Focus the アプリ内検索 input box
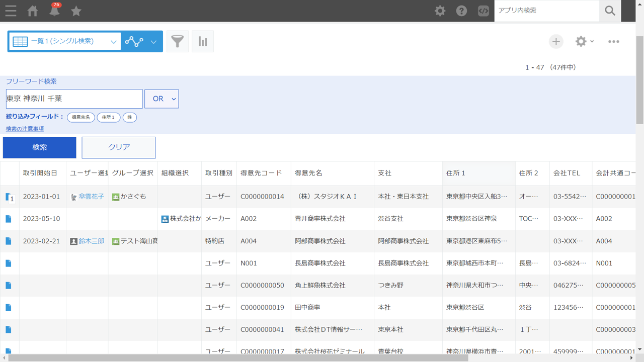This screenshot has height=362, width=644. tap(546, 11)
